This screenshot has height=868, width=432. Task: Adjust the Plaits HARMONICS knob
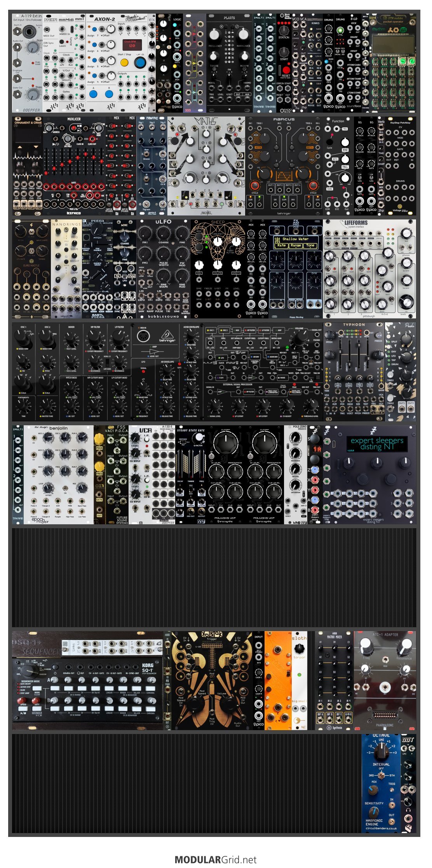tap(243, 34)
